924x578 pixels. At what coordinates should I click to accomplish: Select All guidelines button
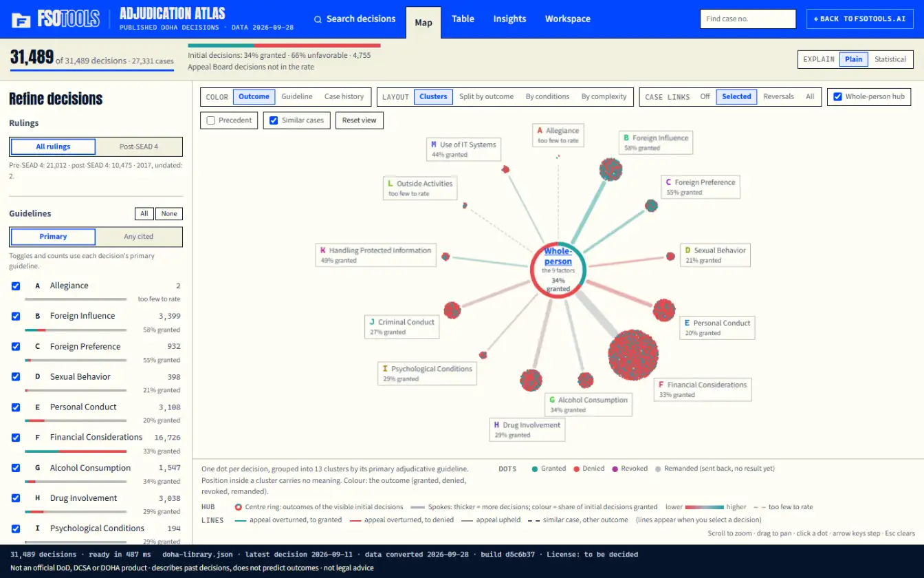click(144, 214)
